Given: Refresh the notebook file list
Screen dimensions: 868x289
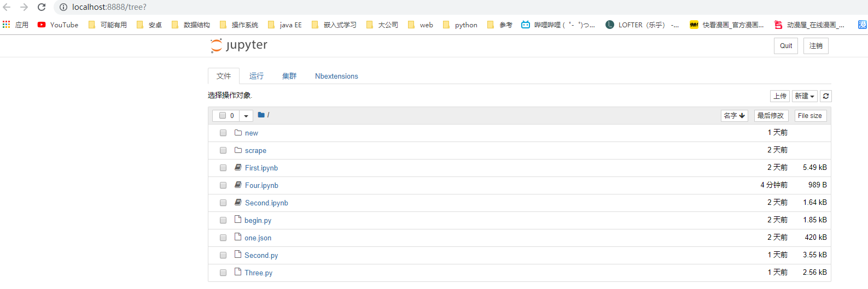Looking at the screenshot, I should coord(826,96).
